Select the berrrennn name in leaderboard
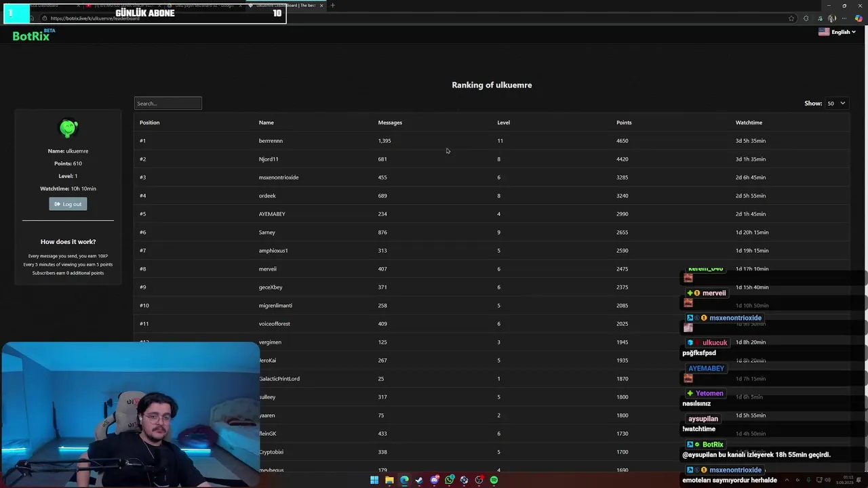868x488 pixels. pos(271,141)
